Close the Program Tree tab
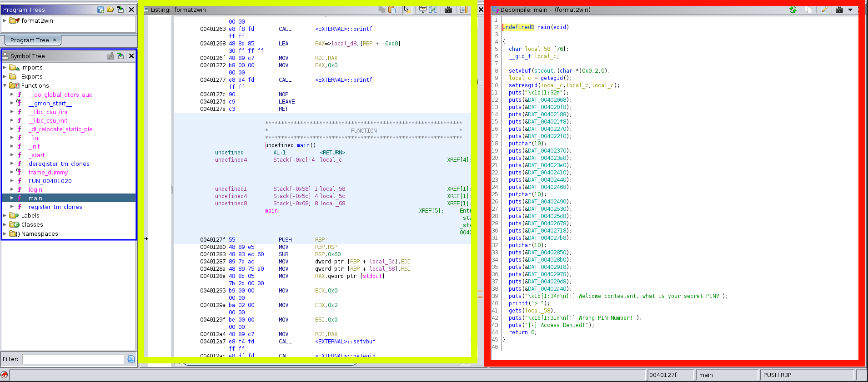The image size is (868, 382). click(55, 40)
